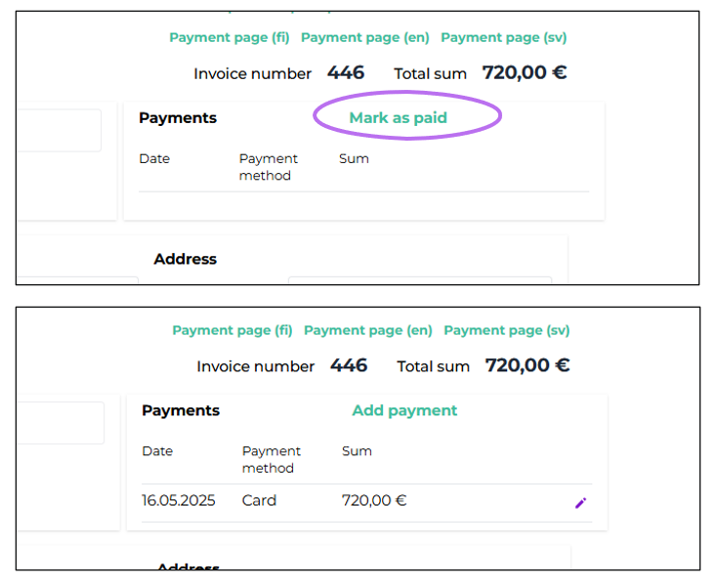Click the purple pencil edit icon

pos(580,503)
